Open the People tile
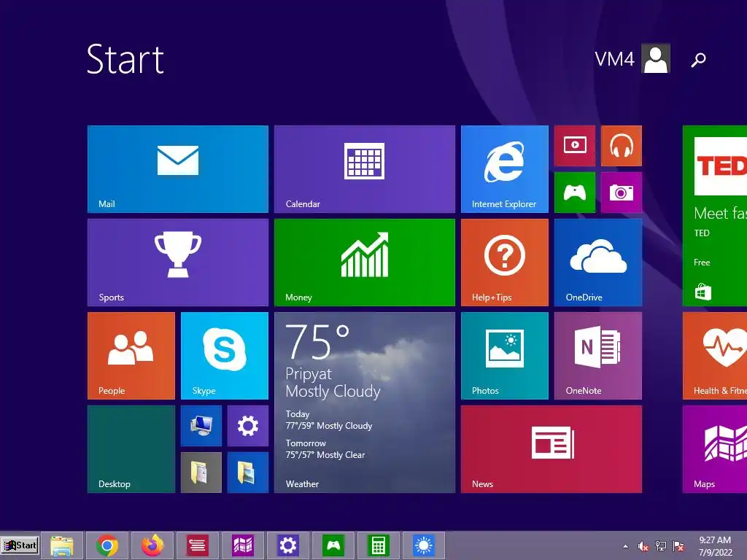 [x=131, y=356]
